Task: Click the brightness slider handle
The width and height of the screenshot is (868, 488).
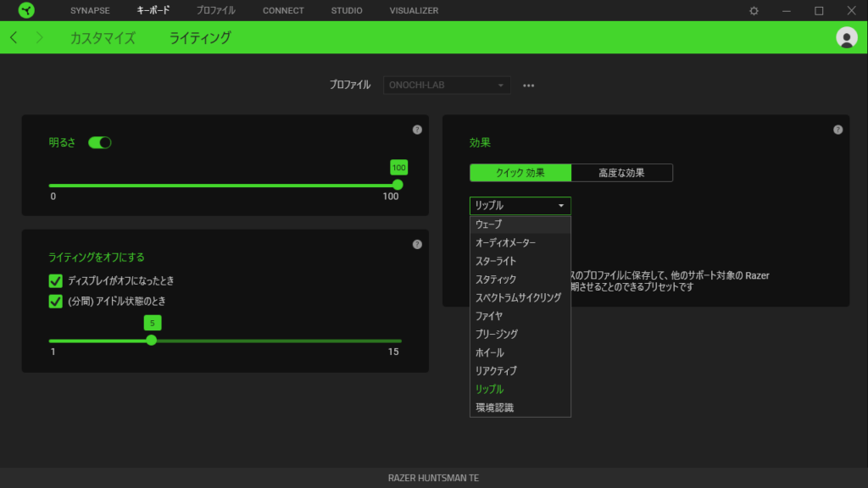Action: click(x=398, y=185)
